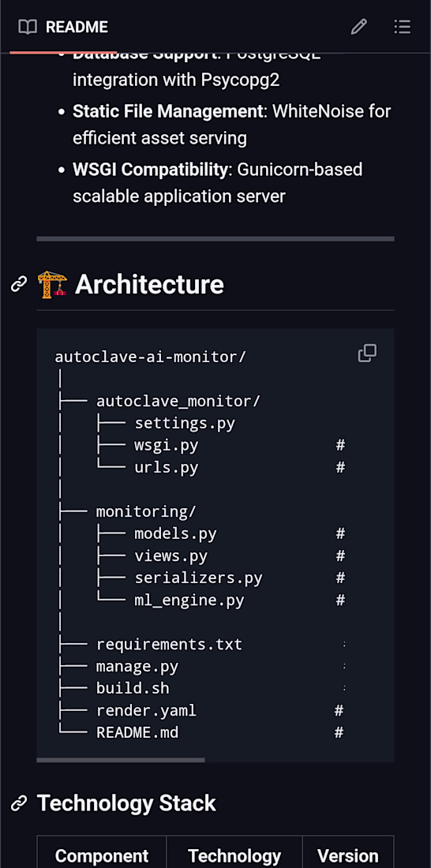Copy the architecture code block
This screenshot has height=868, width=431.
(367, 354)
